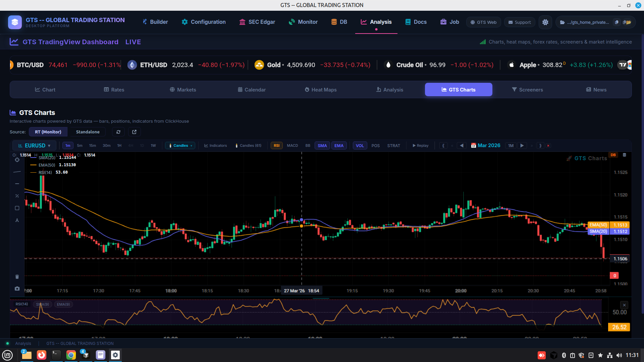644x362 pixels.
Task: Toggle the MACD indicator
Action: point(292,145)
